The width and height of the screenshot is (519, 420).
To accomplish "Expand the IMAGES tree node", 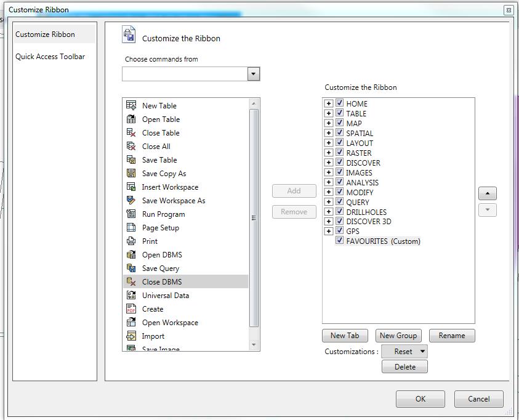I will pos(328,172).
